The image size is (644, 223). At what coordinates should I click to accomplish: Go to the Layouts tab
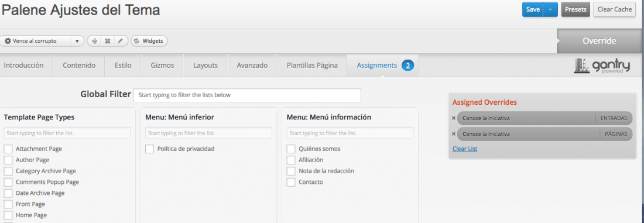205,66
